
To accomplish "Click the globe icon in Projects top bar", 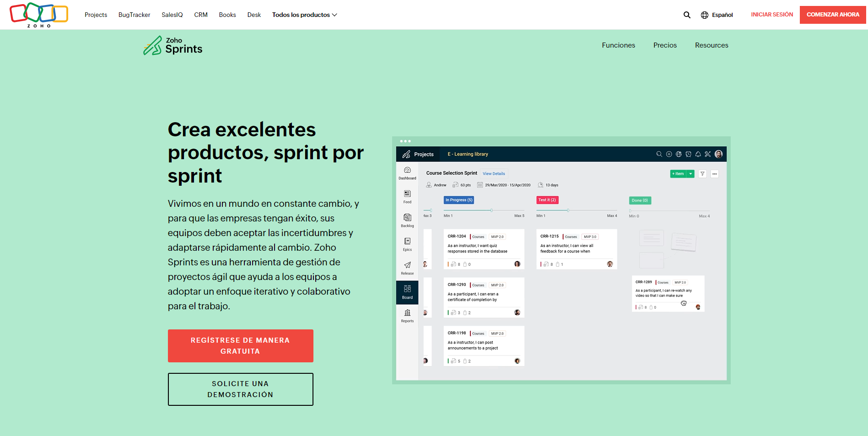I will pos(679,154).
